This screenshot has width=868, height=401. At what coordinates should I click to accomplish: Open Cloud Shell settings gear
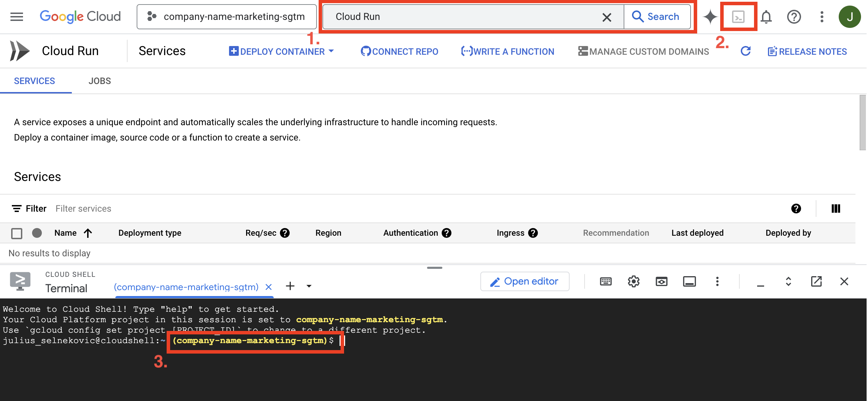click(x=633, y=281)
